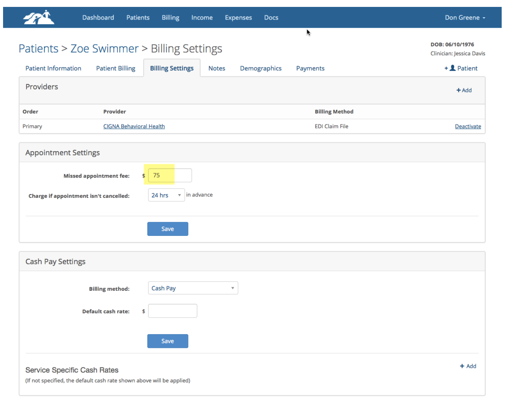The image size is (532, 402).
Task: Open Dashboard from the navigation bar
Action: click(x=98, y=17)
